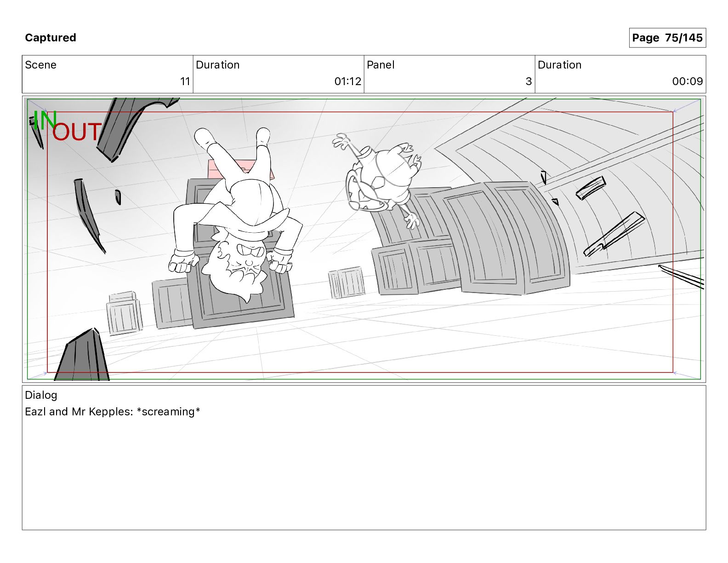
Task: Click the 'Captured' project title
Action: point(51,38)
